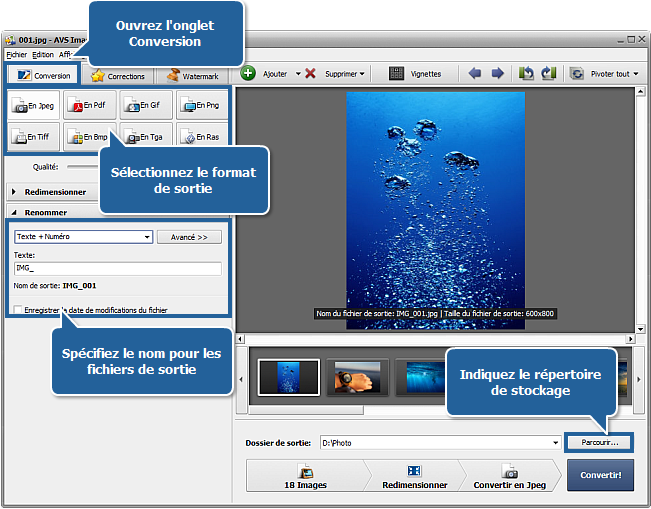Screen dimensions: 651x509
Task: Collapse the Renommer section
Action: pos(15,212)
